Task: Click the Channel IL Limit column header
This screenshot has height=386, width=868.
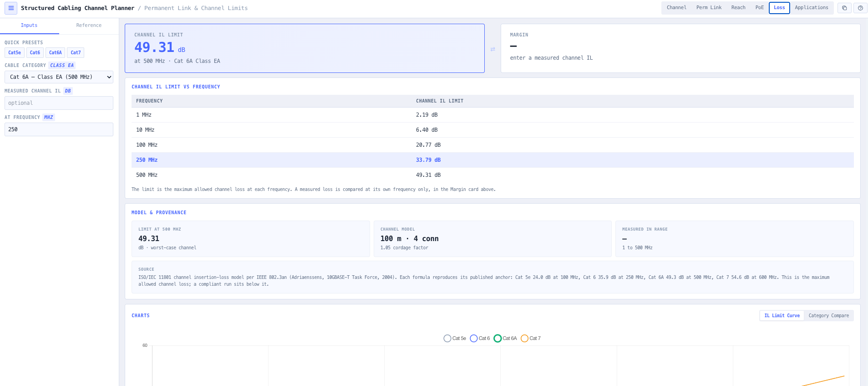Action: pos(440,101)
